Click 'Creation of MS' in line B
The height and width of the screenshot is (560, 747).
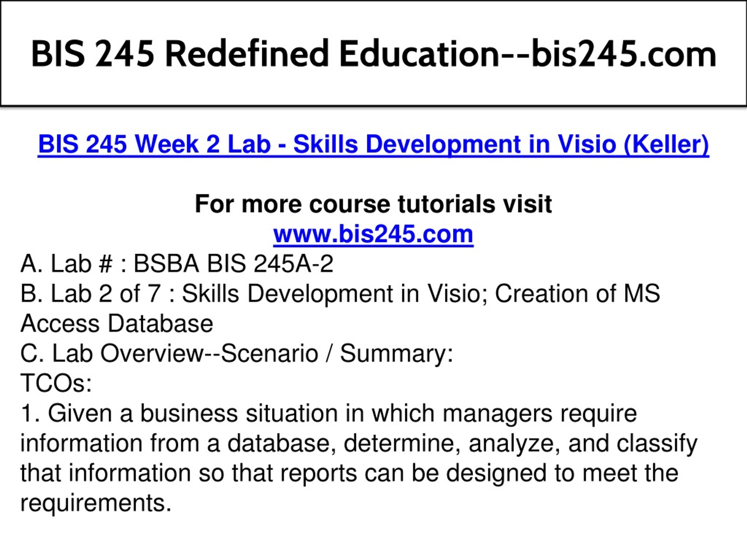[x=577, y=293]
